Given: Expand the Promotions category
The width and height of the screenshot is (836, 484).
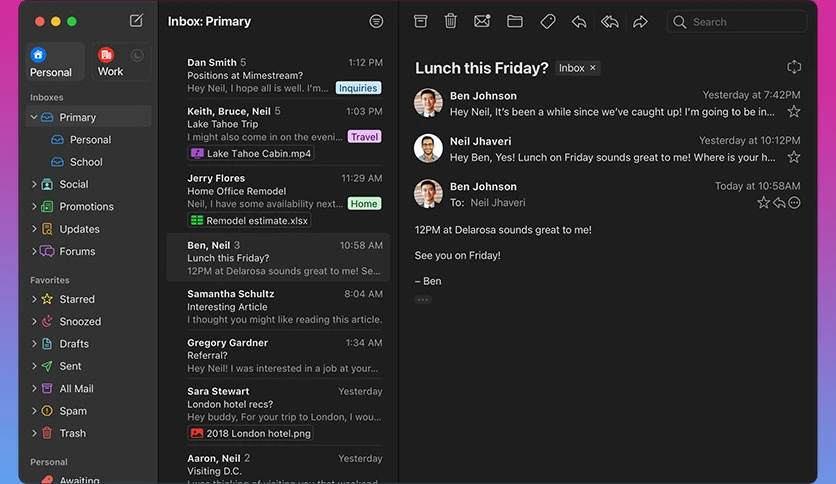Looking at the screenshot, I should (34, 206).
